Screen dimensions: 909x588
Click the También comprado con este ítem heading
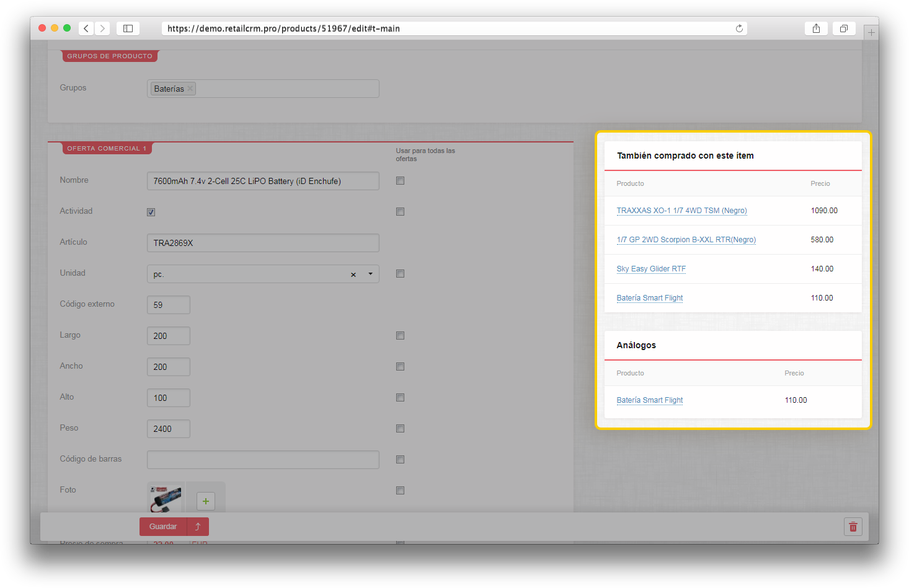coord(685,156)
